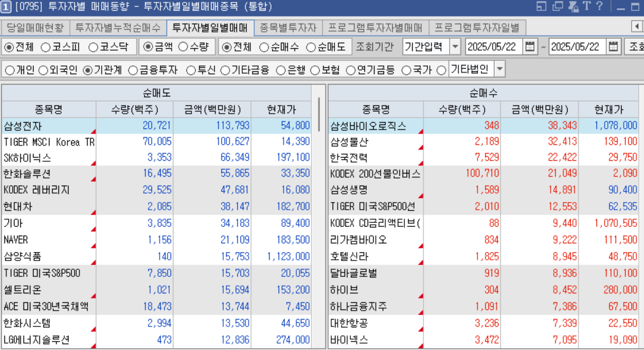Image resolution: width=644 pixels, height=350 pixels.
Task: Select the 전체 market radio button
Action: [x=9, y=47]
